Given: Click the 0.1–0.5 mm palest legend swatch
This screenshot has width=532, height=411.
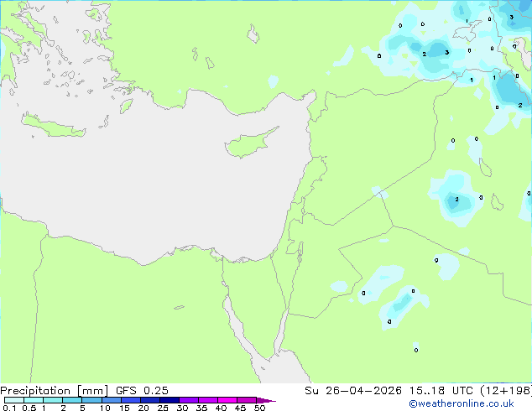Looking at the screenshot, I should pos(14,400).
